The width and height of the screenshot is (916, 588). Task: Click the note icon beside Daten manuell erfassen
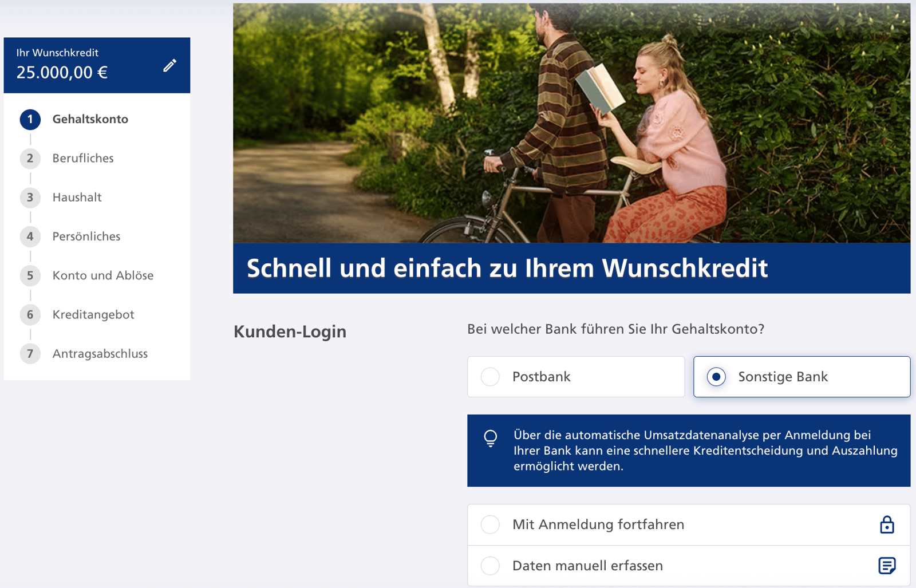point(887,566)
